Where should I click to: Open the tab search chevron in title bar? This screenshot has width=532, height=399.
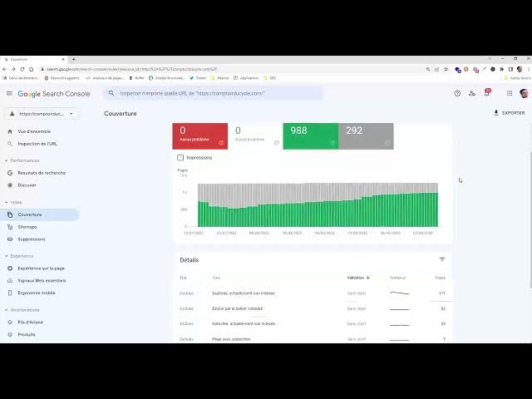(490, 59)
